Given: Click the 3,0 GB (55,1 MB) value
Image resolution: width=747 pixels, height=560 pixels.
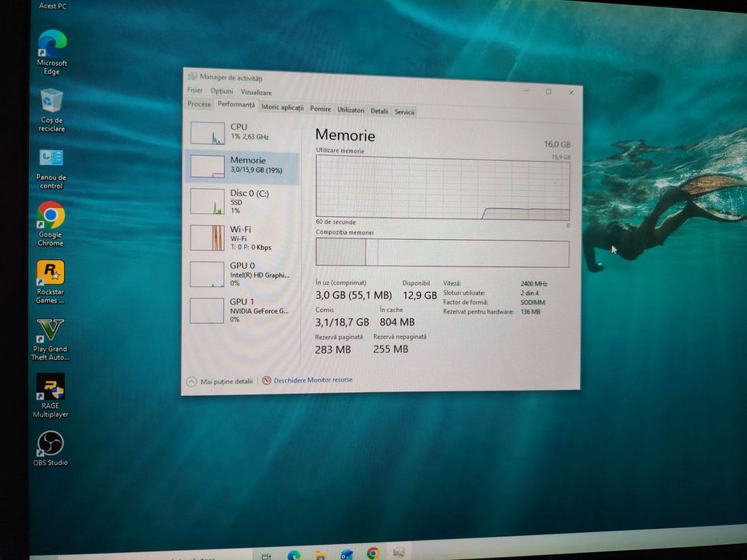Looking at the screenshot, I should click(x=354, y=295).
